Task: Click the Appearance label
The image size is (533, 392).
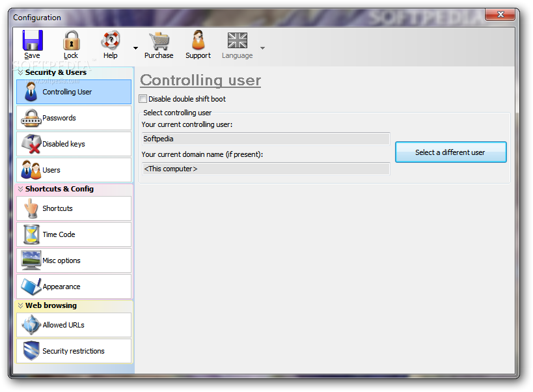Action: click(62, 287)
